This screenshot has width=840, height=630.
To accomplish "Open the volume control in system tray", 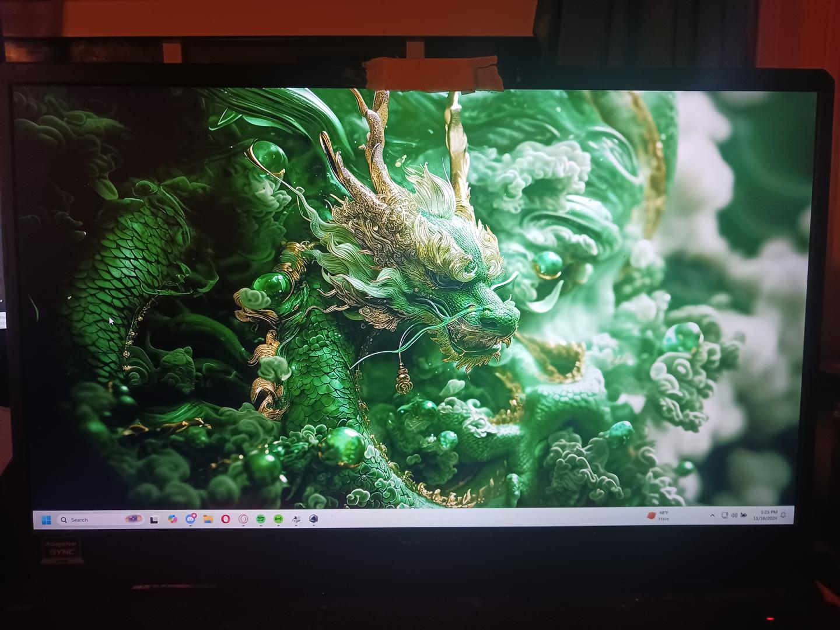I will (x=734, y=516).
